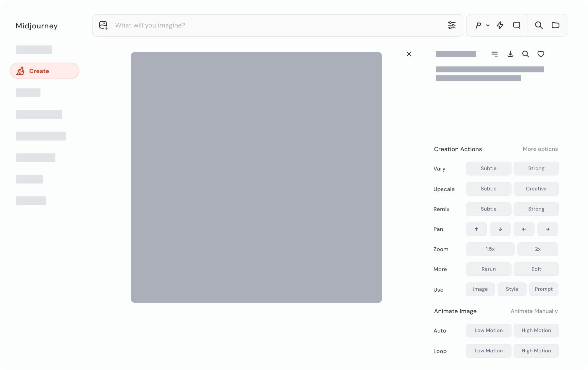Zoom out the image by 2x
The height and width of the screenshot is (370, 588).
pyautogui.click(x=538, y=249)
